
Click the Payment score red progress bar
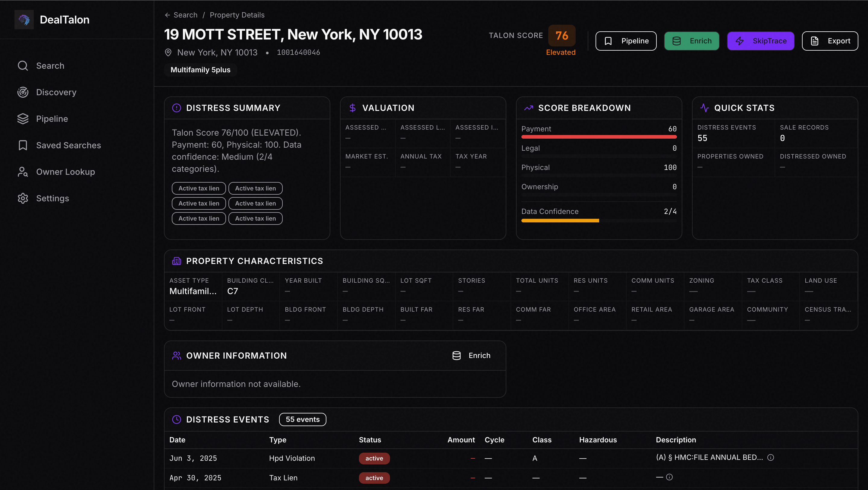tap(599, 137)
